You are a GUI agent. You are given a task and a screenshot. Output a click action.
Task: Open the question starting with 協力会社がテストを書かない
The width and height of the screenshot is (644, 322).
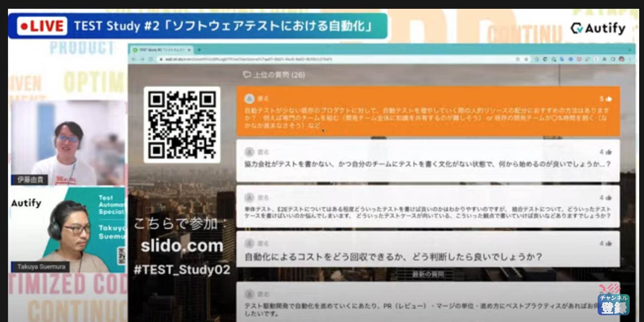click(428, 161)
